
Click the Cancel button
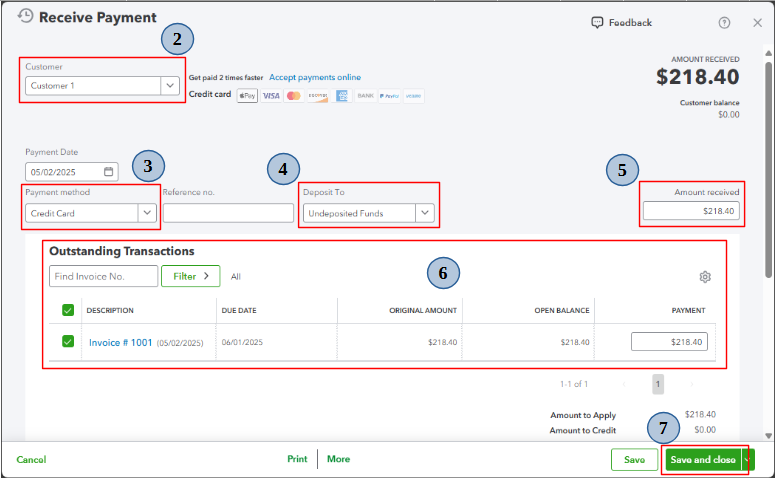31,459
